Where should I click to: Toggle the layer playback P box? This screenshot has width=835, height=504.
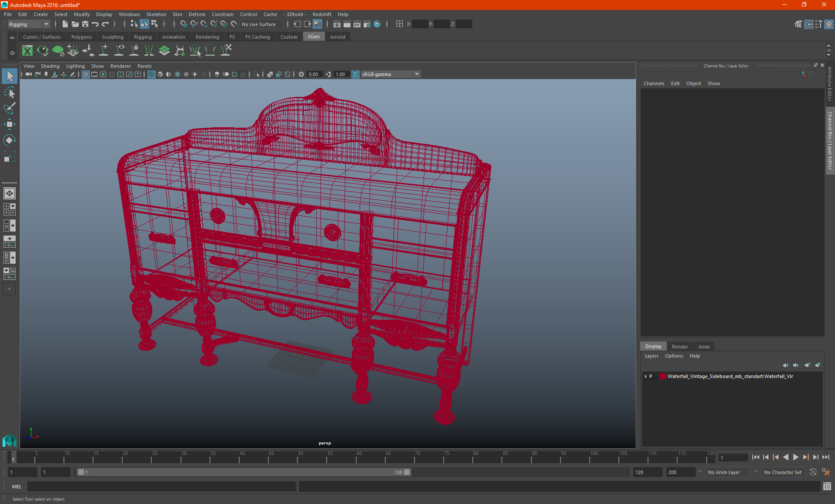[651, 376]
